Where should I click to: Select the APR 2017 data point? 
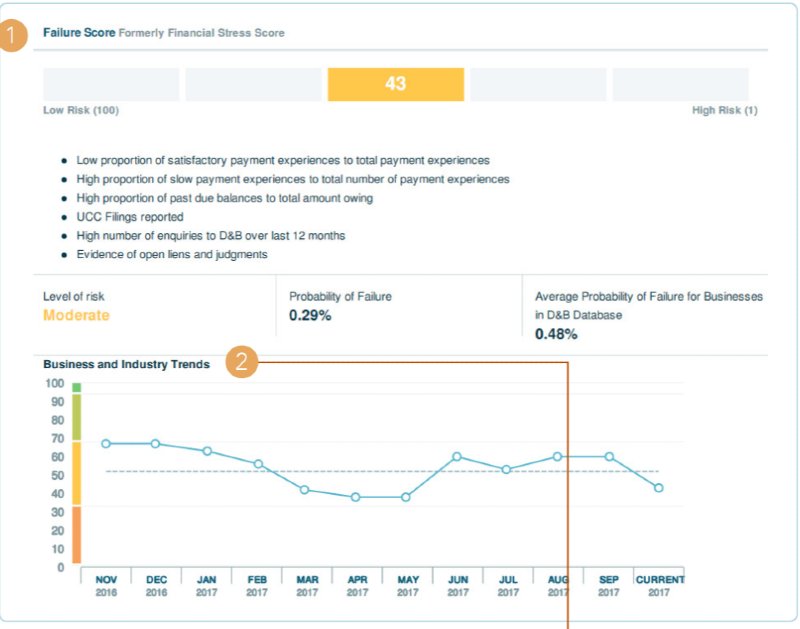coord(357,497)
